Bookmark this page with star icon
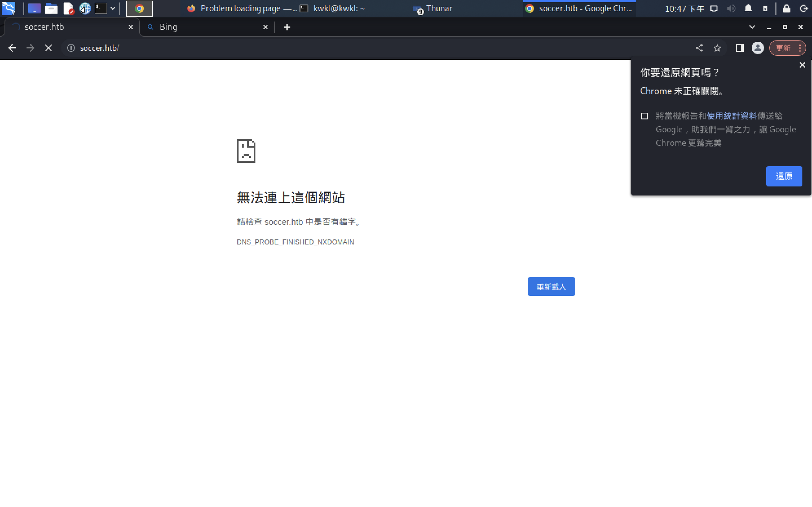The height and width of the screenshot is (507, 812). (x=717, y=48)
